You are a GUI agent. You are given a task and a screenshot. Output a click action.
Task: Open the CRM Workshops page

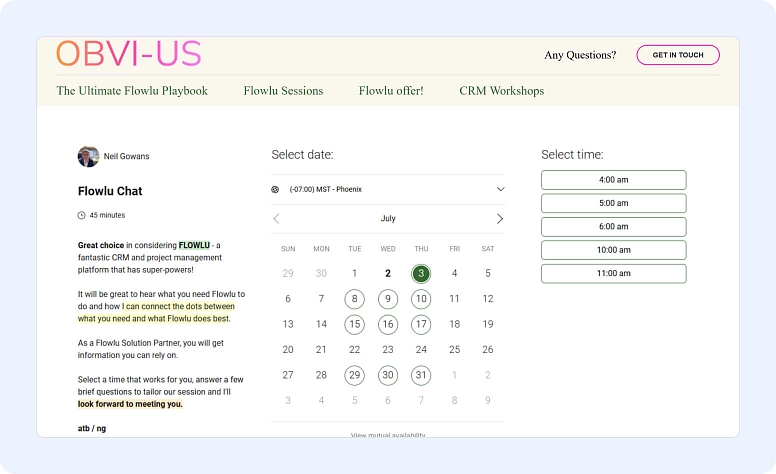(x=501, y=91)
